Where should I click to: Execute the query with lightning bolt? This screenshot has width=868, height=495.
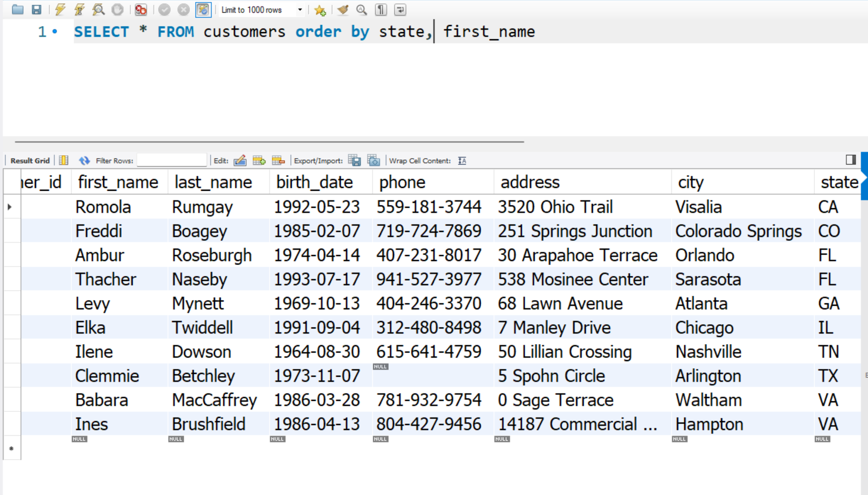coord(60,9)
